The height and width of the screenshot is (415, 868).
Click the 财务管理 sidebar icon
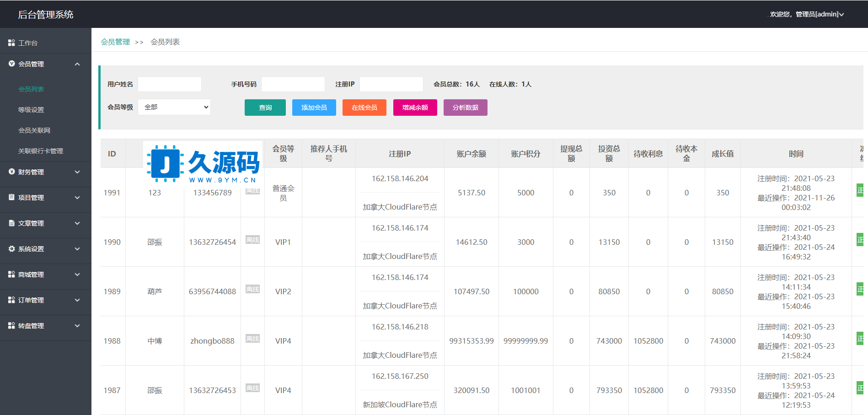tap(11, 172)
